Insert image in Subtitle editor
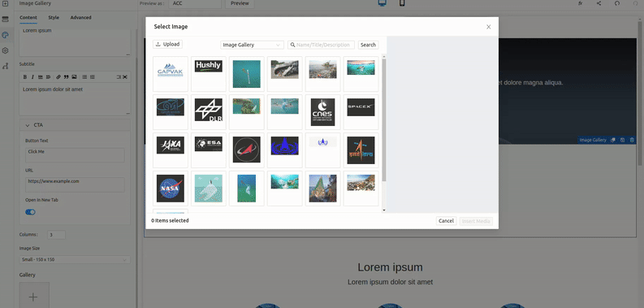The image size is (644, 308). click(x=74, y=77)
